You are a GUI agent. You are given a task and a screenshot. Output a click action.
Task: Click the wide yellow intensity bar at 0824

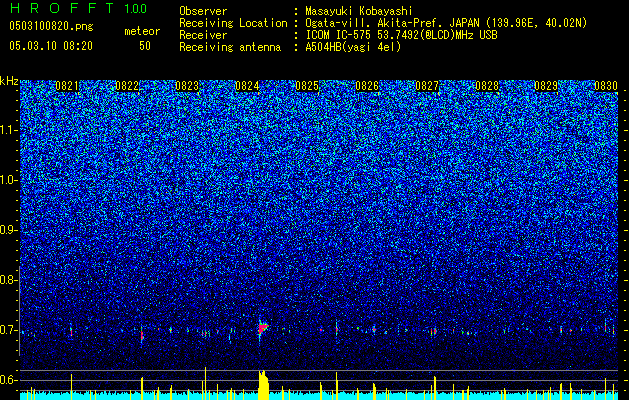263,385
